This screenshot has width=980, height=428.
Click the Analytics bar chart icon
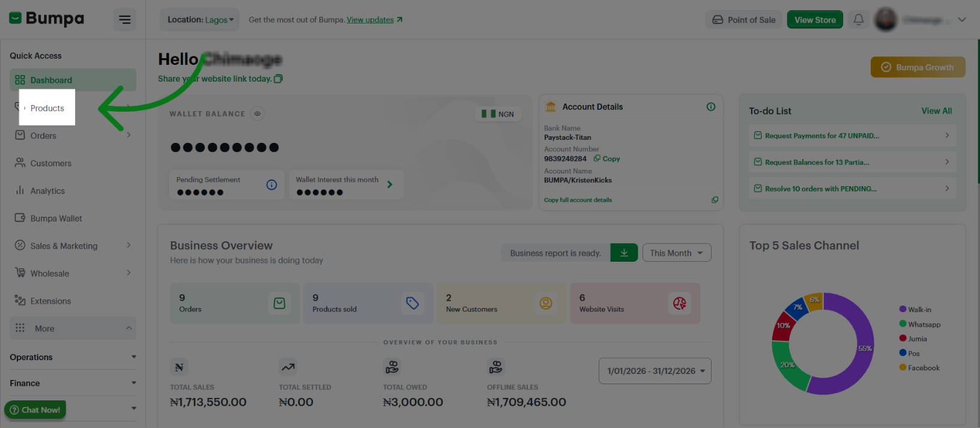click(20, 190)
